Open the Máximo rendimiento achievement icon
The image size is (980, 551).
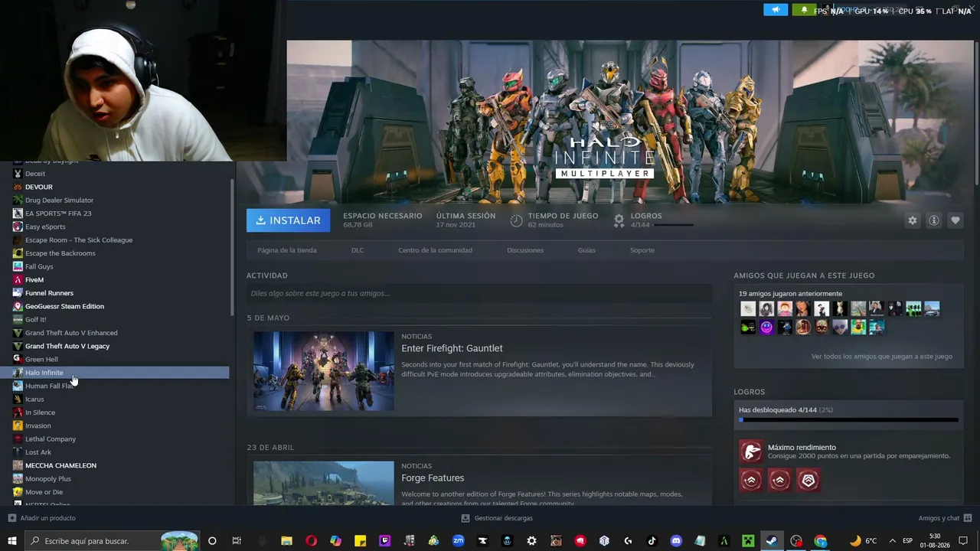tap(751, 452)
